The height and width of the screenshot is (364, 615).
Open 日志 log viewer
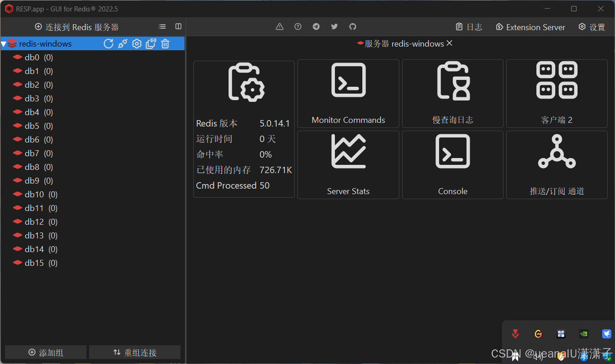point(469,27)
